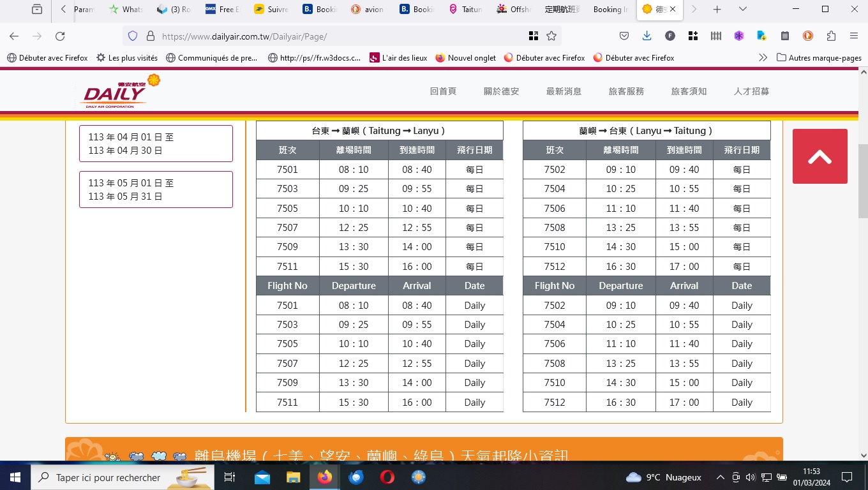Image resolution: width=868 pixels, height=490 pixels.
Task: Show more bookmarks via double-chevron overflow
Action: [763, 57]
